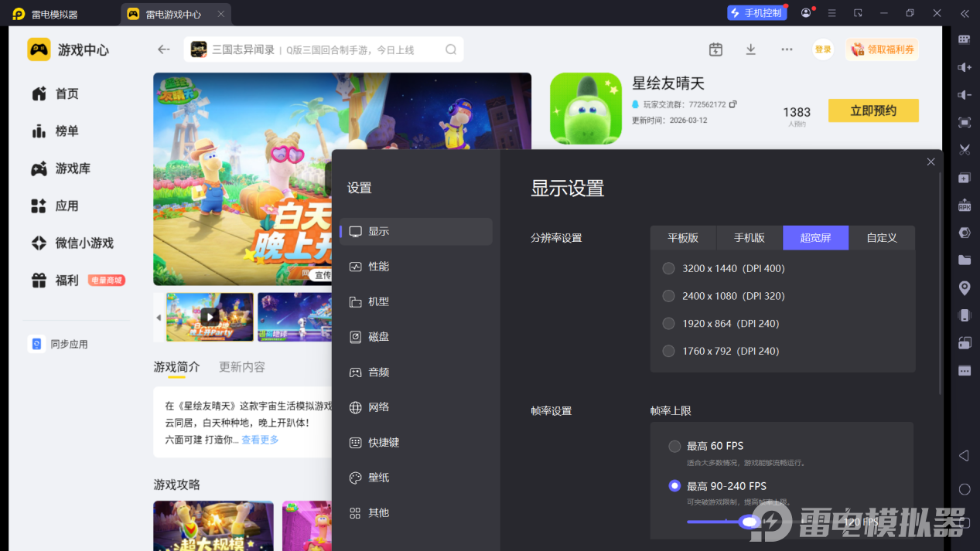Screen dimensions: 980x551
Task: Open the 显示 settings section
Action: tap(416, 232)
